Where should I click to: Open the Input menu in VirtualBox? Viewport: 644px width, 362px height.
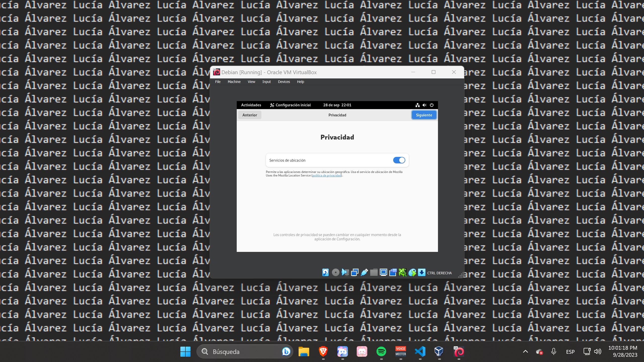tap(266, 82)
